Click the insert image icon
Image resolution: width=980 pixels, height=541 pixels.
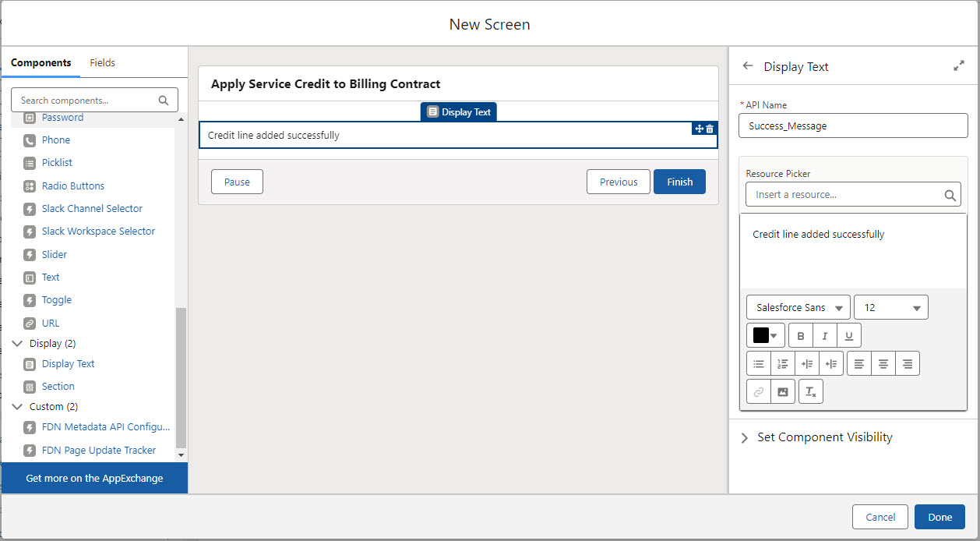pos(783,392)
